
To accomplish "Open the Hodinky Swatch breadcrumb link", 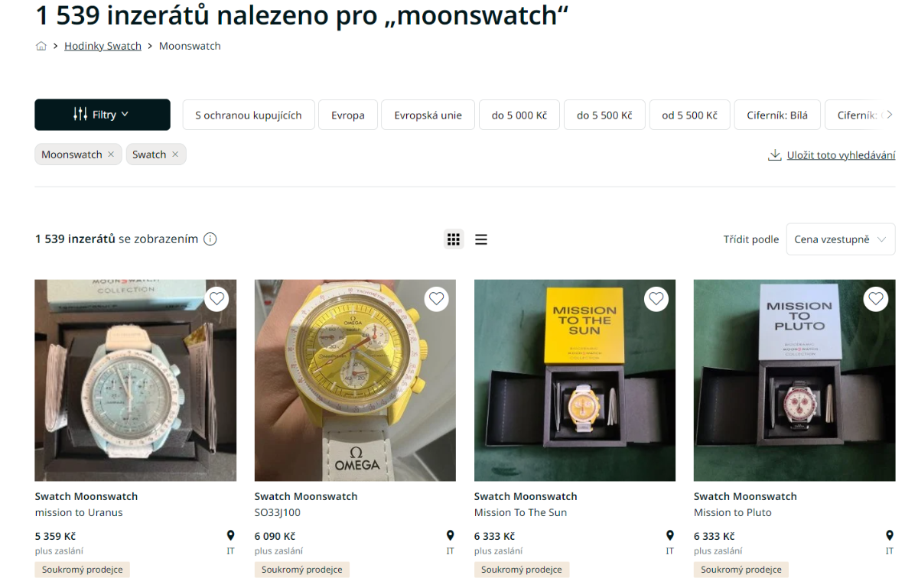I will (103, 46).
